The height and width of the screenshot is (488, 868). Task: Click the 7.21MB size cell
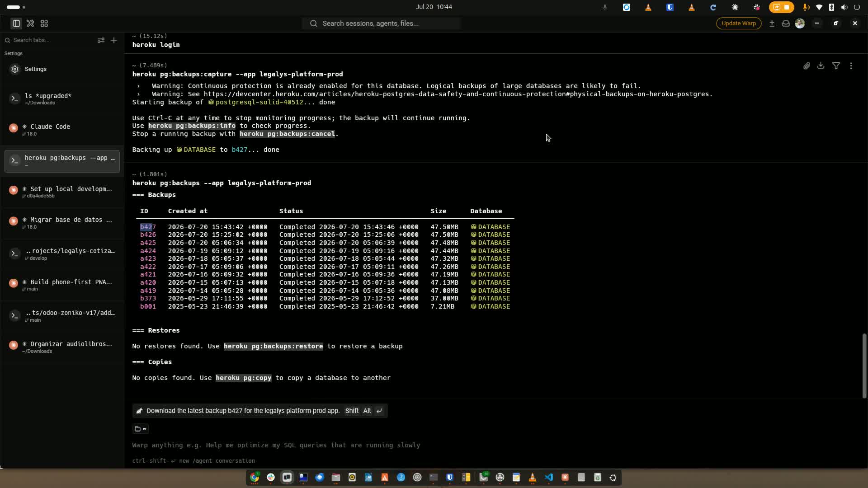click(x=442, y=306)
